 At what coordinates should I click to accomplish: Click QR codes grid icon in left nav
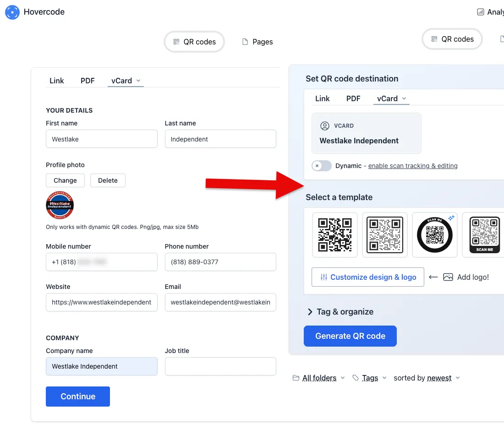(176, 42)
